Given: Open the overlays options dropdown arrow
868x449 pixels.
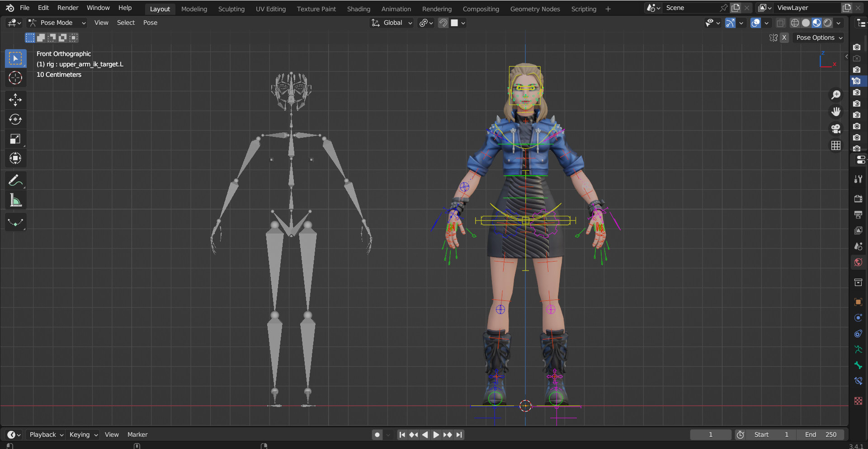Looking at the screenshot, I should pyautogui.click(x=766, y=23).
